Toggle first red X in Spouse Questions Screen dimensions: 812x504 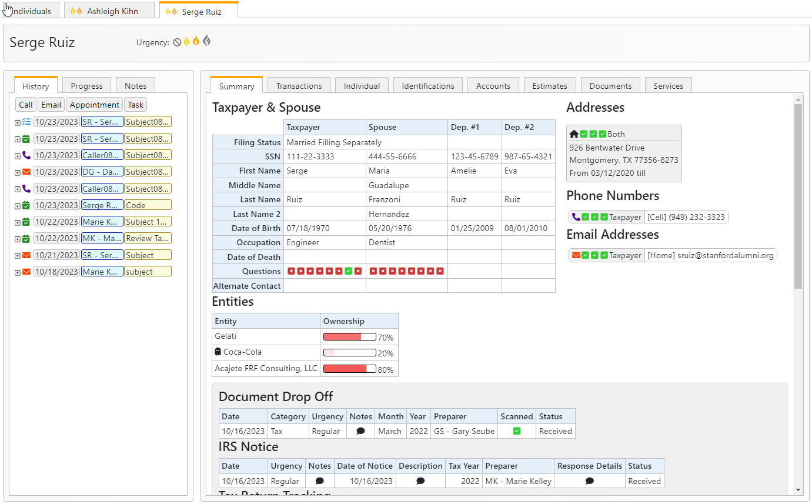(x=373, y=271)
